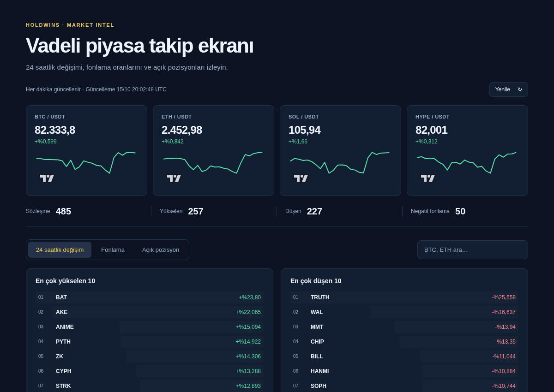Select CYPH row in top gainers
Image resolution: width=554 pixels, height=392 pixels.
point(150,371)
